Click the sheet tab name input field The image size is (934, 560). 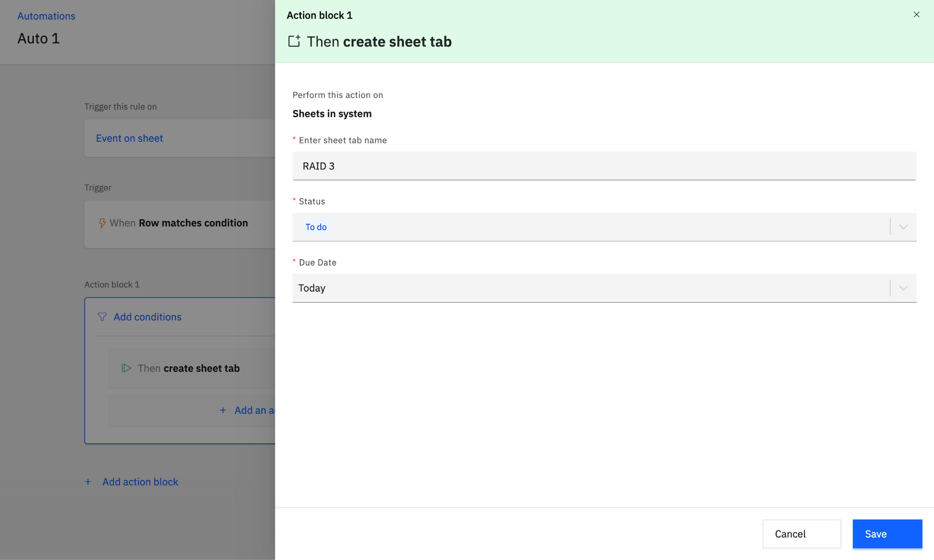604,166
